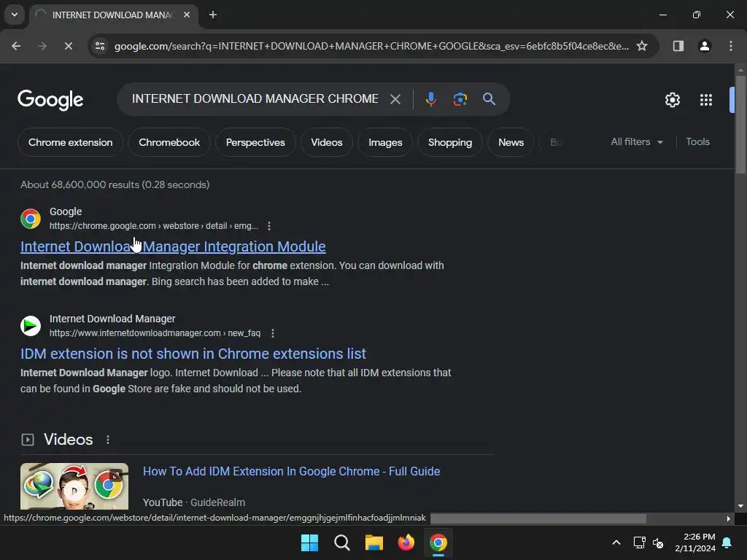Submit search with the magnifier icon

coord(489,99)
